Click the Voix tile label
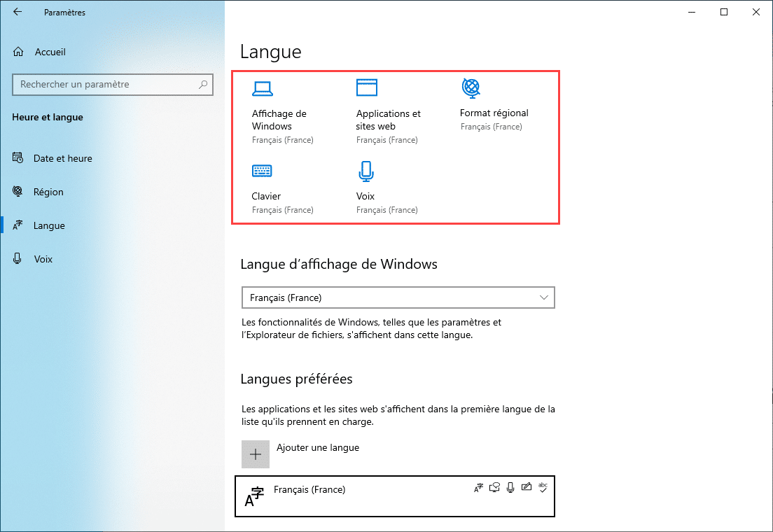 pos(365,196)
